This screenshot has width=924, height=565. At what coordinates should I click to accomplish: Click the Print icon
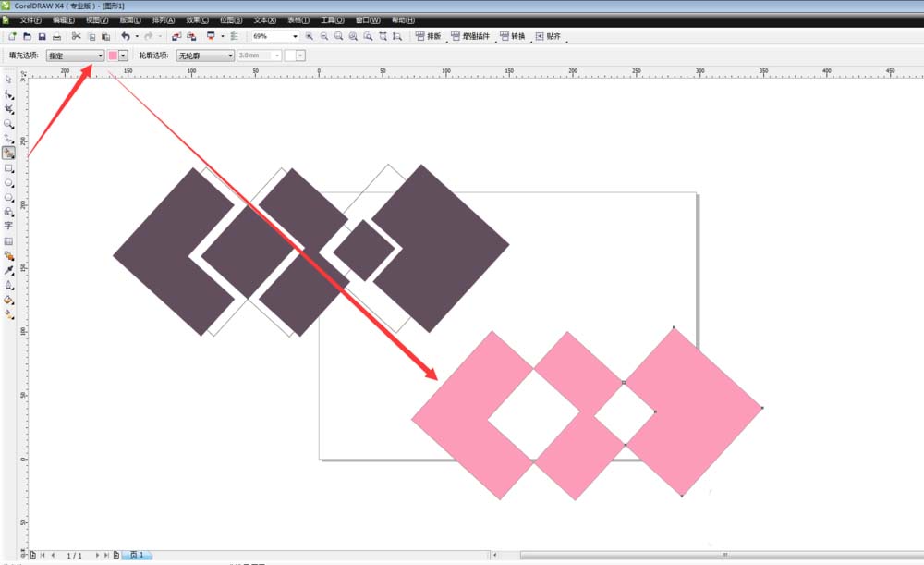pos(56,36)
